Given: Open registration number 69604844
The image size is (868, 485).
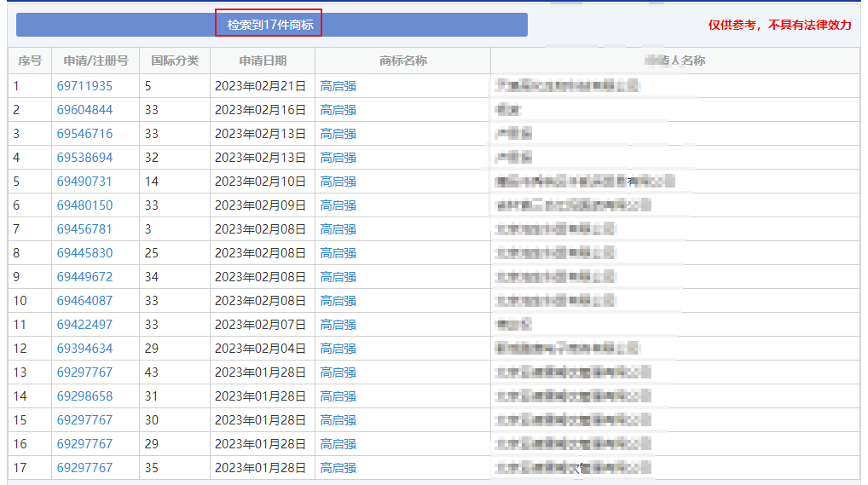Looking at the screenshot, I should point(84,110).
